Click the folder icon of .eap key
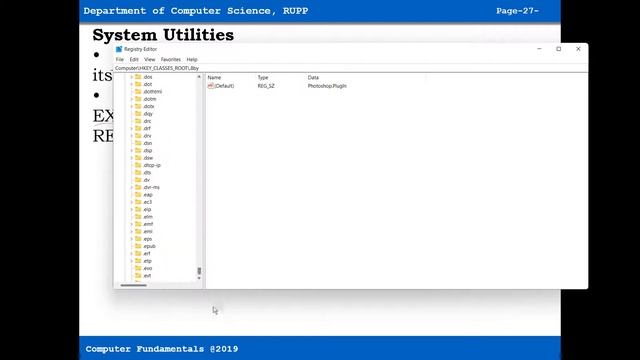The width and height of the screenshot is (640, 360). click(x=138, y=194)
